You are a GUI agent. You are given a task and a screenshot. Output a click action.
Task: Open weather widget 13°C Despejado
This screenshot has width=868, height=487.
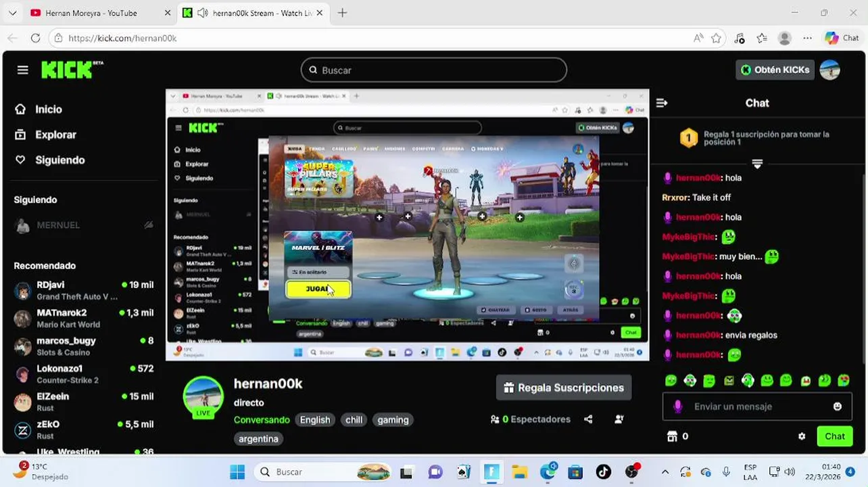[x=41, y=471]
